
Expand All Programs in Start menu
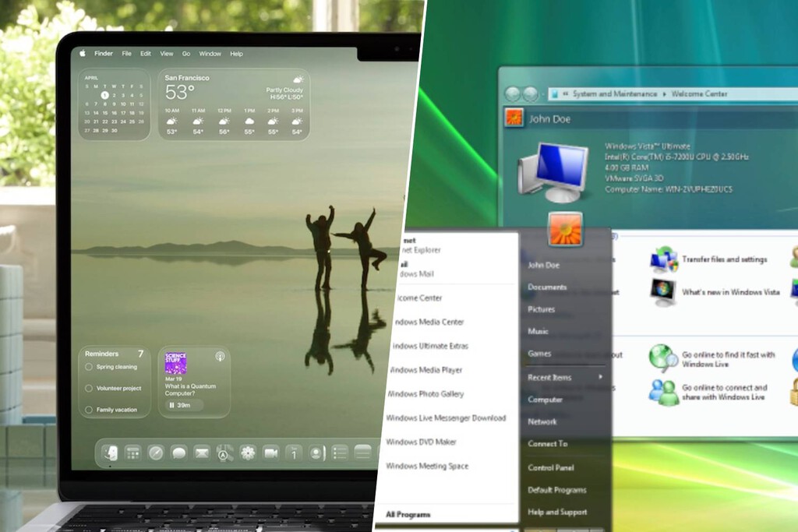[x=408, y=514]
